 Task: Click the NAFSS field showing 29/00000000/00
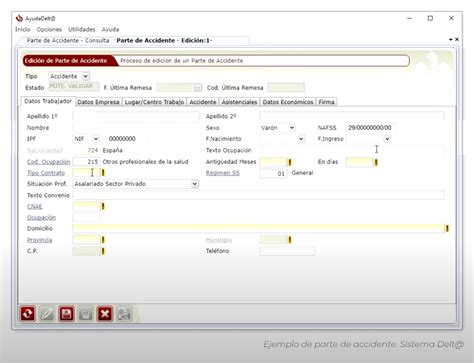[370, 128]
